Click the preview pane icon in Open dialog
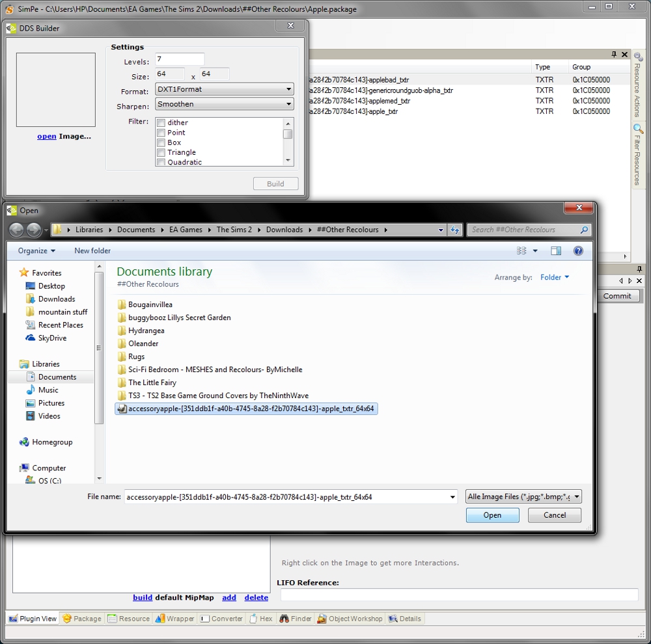Image resolution: width=651 pixels, height=644 pixels. pyautogui.click(x=555, y=251)
